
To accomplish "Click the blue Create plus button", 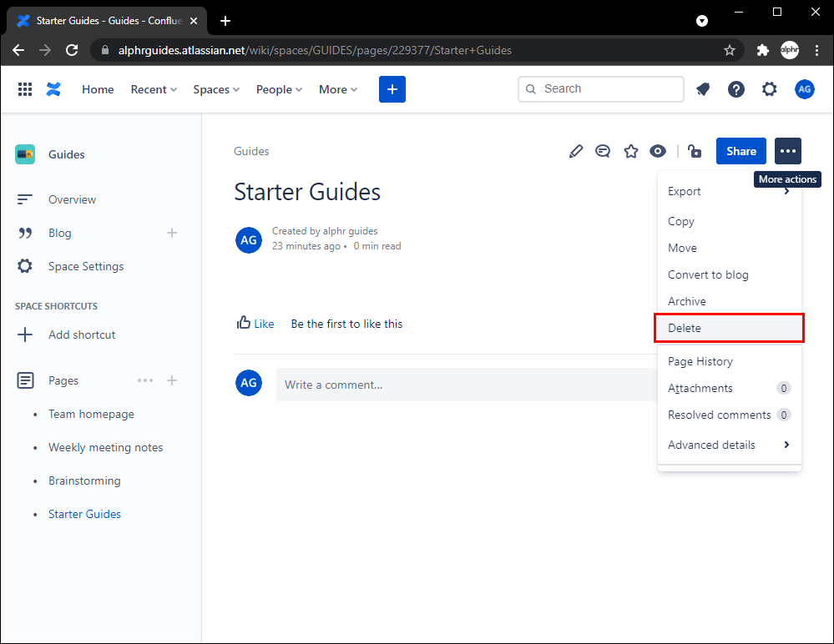I will point(392,89).
